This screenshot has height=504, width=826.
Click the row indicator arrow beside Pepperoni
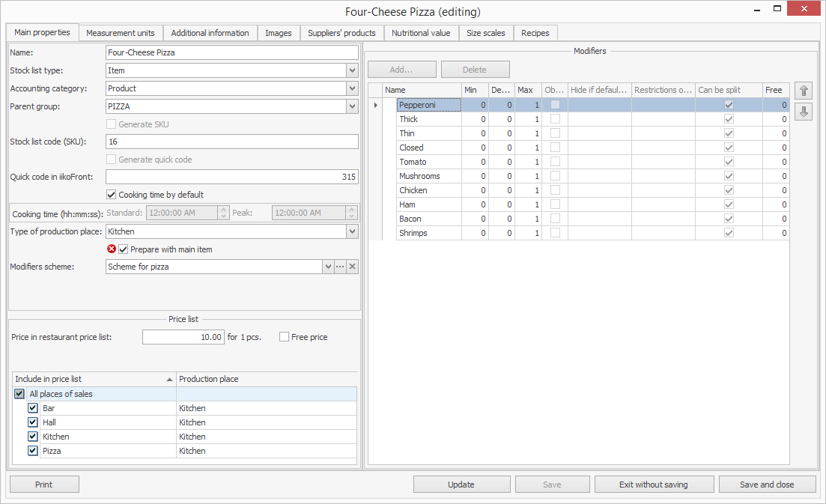click(376, 106)
